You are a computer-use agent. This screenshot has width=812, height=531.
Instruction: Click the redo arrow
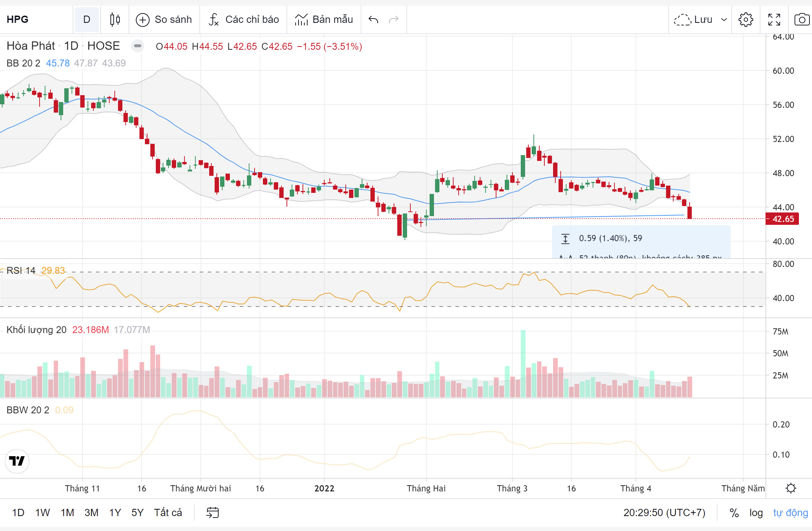[x=394, y=20]
